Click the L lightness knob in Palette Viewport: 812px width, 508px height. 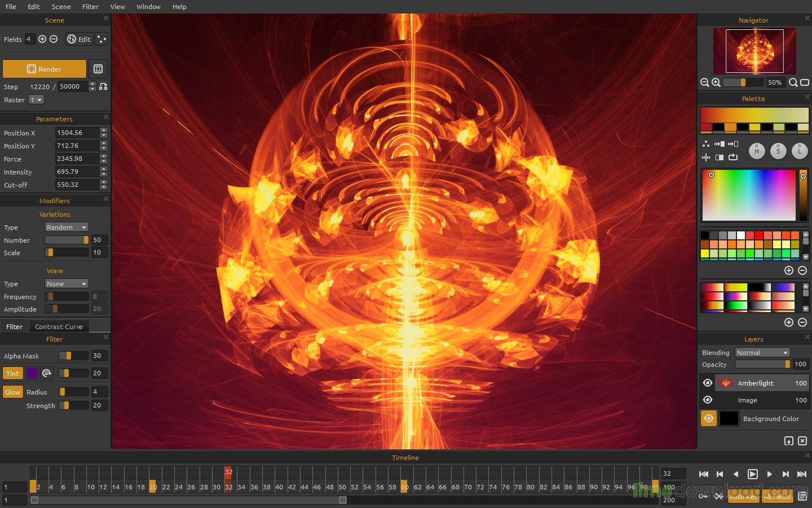click(800, 151)
